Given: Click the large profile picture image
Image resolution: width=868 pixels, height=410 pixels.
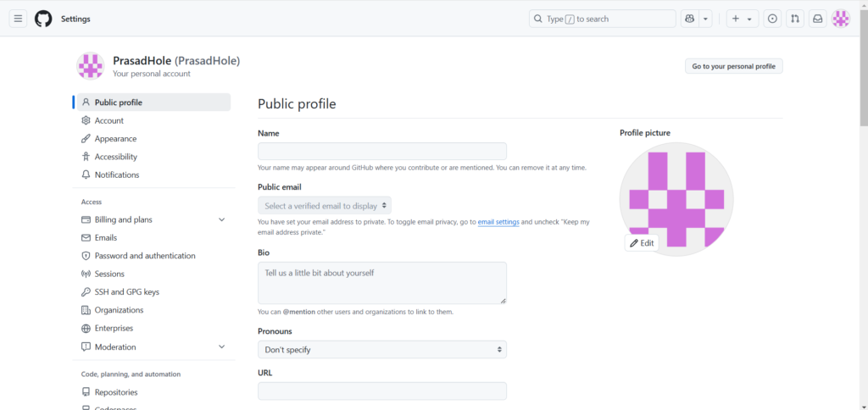Looking at the screenshot, I should click(x=676, y=199).
